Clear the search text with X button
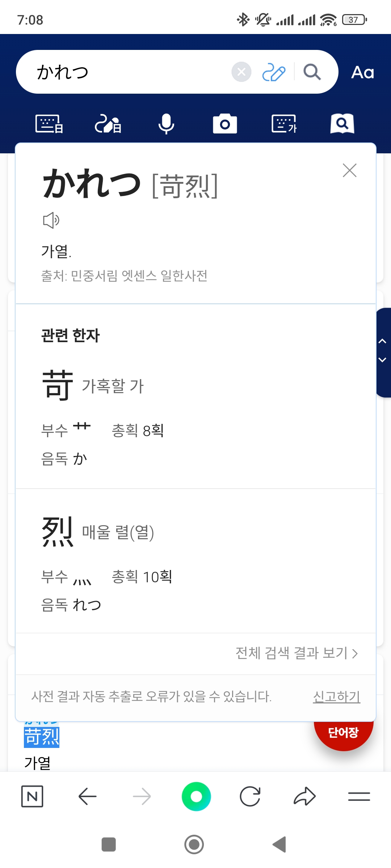Screen dimensions: 391x868 point(241,72)
